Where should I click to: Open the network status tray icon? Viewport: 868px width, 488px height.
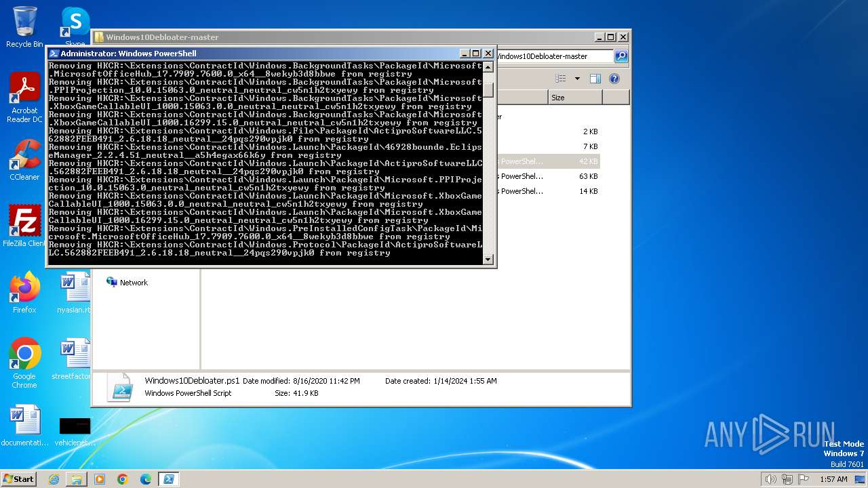(x=787, y=479)
